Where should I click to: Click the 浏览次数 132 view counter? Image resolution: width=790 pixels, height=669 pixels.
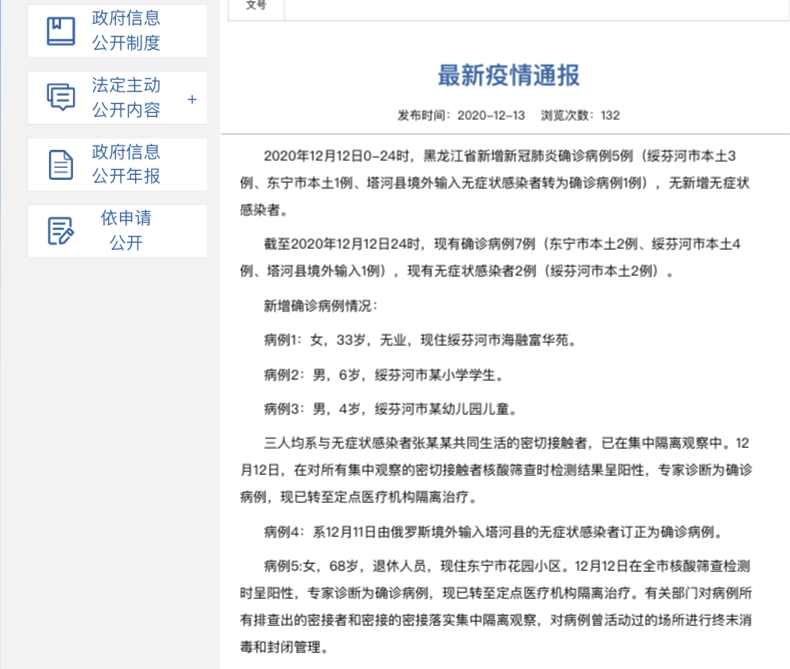coord(580,115)
